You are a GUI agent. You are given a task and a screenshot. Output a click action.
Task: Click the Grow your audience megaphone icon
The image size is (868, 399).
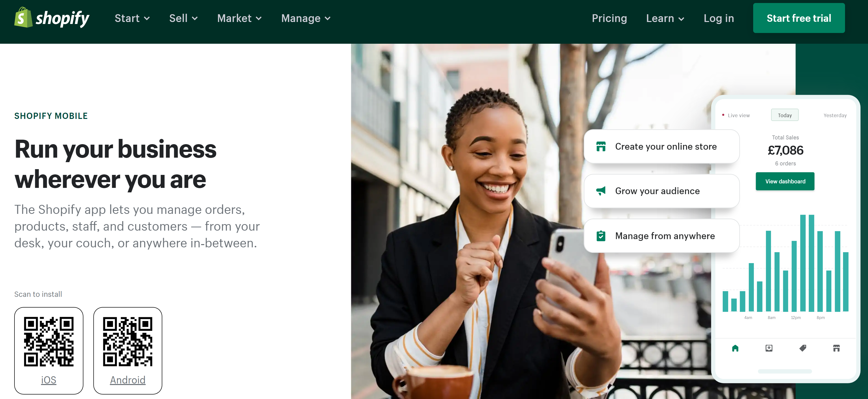click(601, 191)
